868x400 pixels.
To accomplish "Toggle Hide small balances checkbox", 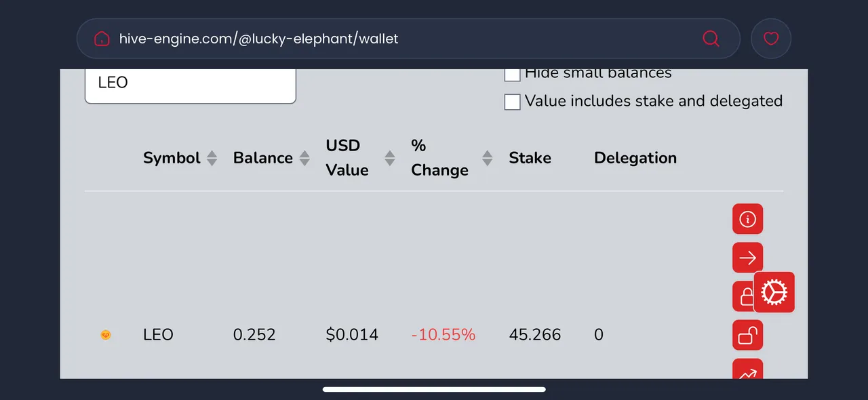I will (512, 73).
